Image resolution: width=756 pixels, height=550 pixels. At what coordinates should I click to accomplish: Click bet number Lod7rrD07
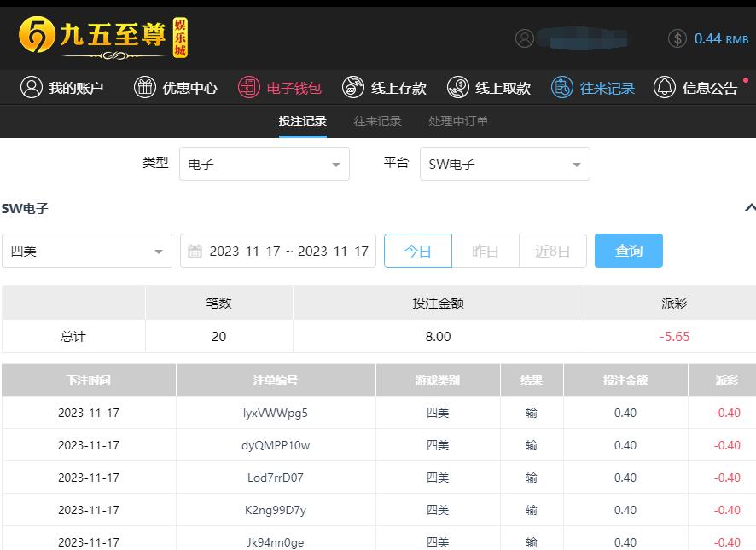276,478
